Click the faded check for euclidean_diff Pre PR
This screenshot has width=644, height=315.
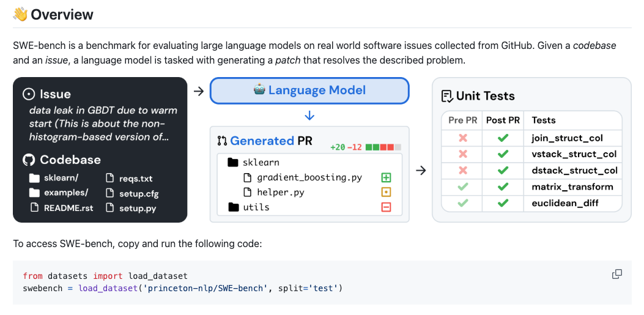click(x=462, y=203)
